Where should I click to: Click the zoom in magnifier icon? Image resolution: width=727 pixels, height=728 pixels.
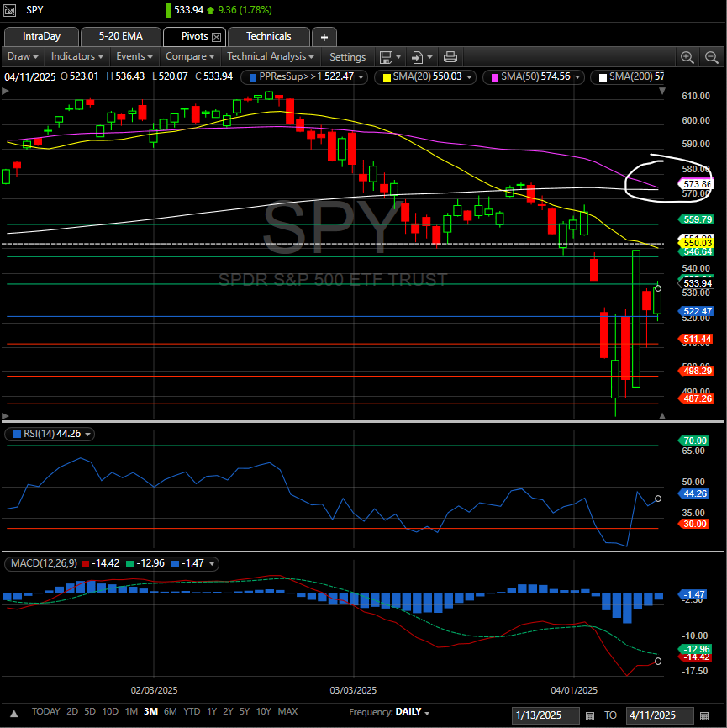(x=687, y=57)
